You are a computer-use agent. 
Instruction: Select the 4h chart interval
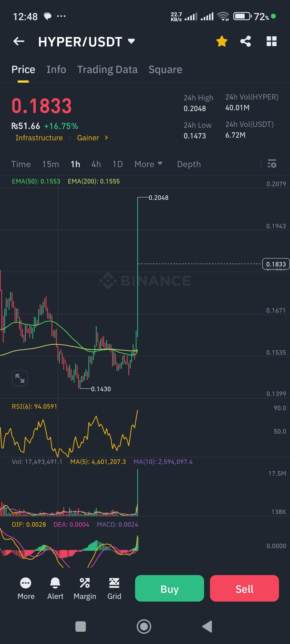[x=96, y=164]
